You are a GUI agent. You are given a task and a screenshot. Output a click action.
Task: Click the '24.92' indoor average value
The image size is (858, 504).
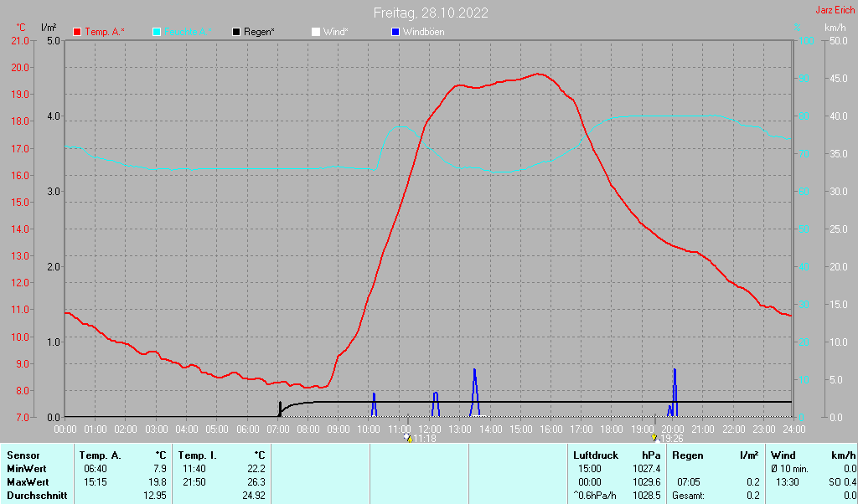(254, 496)
